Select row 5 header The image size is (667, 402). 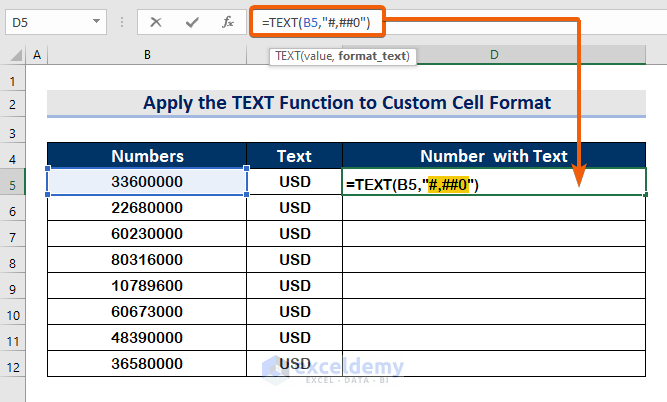point(14,182)
